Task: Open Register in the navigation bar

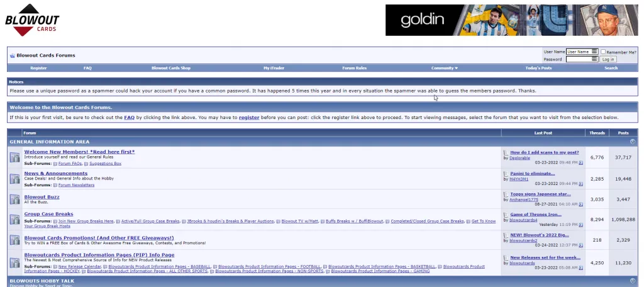Action: 38,68
